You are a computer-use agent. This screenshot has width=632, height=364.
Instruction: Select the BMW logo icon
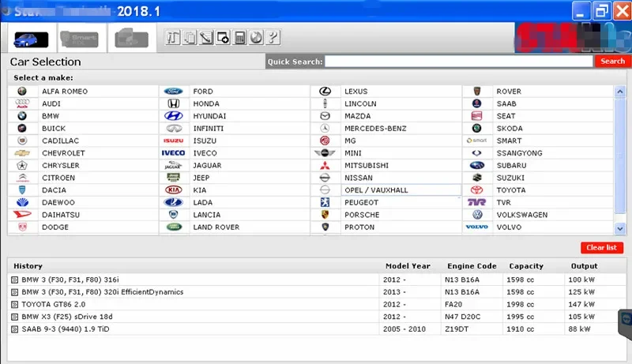[22, 116]
